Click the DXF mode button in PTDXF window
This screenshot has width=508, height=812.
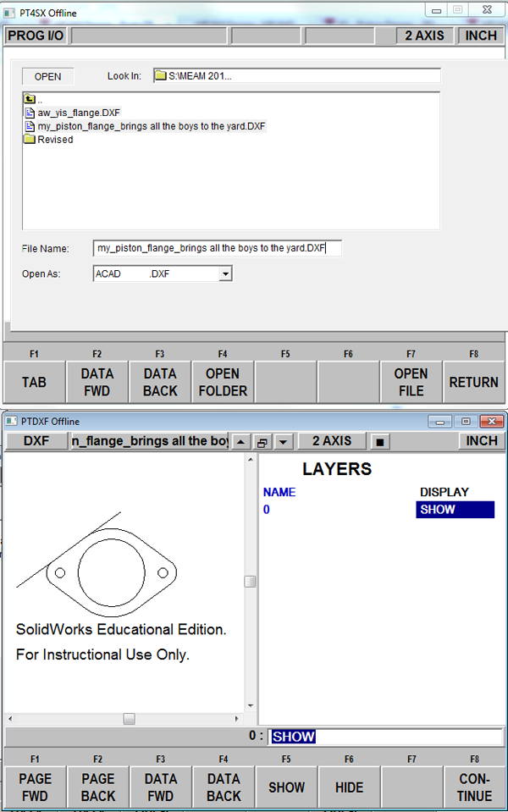[36, 441]
